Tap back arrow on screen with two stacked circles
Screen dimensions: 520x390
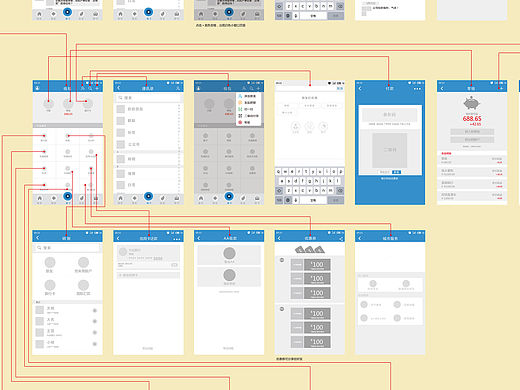[199, 238]
